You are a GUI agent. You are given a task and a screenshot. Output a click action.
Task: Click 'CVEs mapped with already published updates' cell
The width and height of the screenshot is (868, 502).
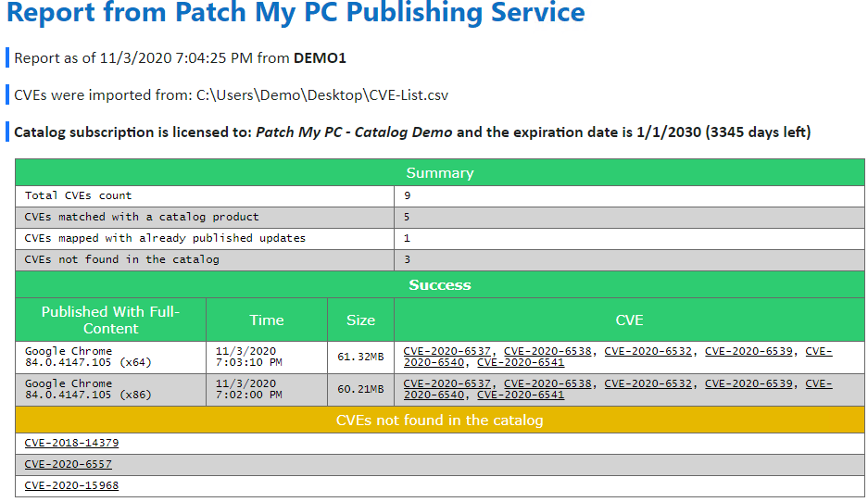click(205, 239)
